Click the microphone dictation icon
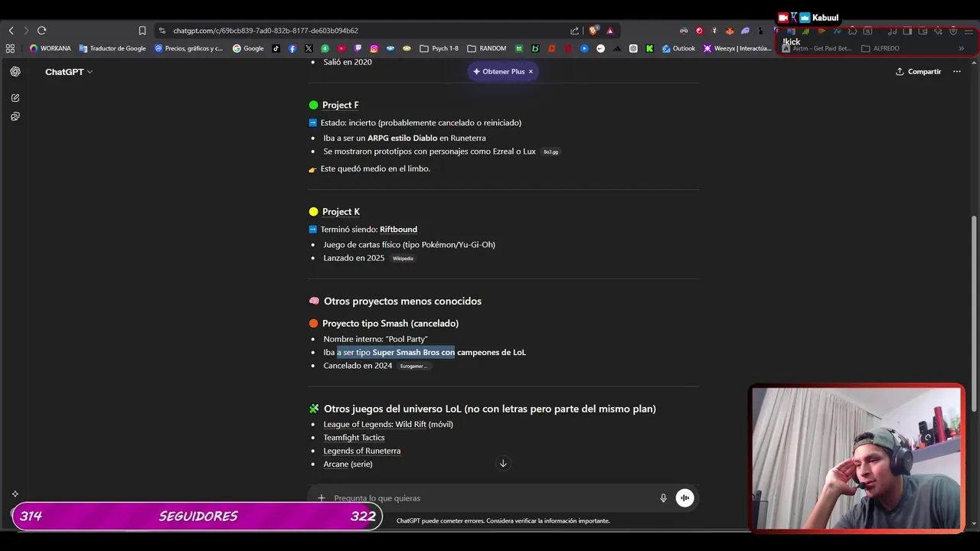Viewport: 980px width, 551px height. coord(664,498)
